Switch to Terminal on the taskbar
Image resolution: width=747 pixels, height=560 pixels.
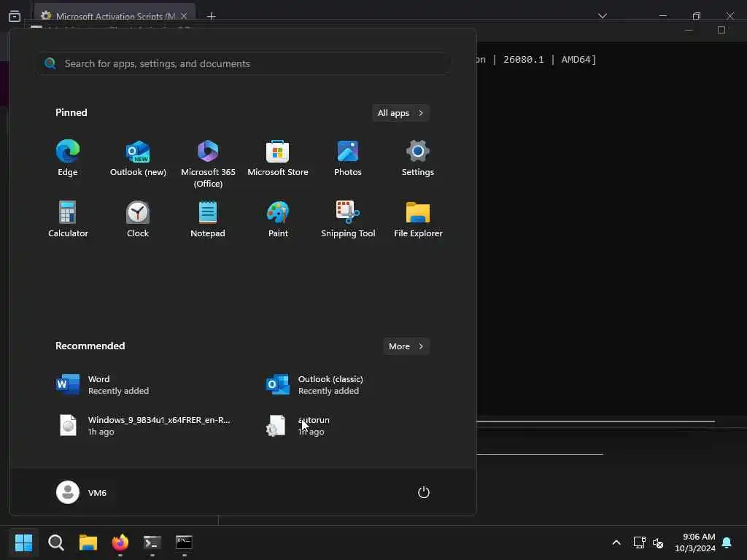click(152, 542)
